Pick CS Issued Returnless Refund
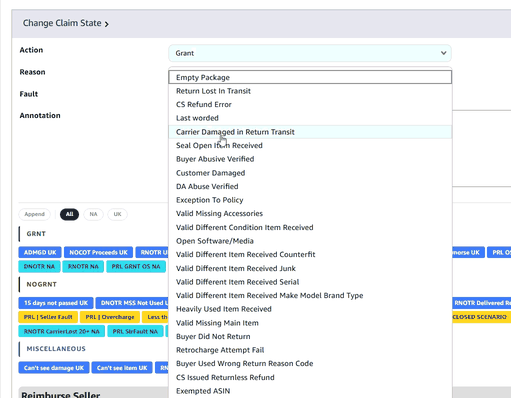This screenshot has width=511, height=398. pos(310,377)
